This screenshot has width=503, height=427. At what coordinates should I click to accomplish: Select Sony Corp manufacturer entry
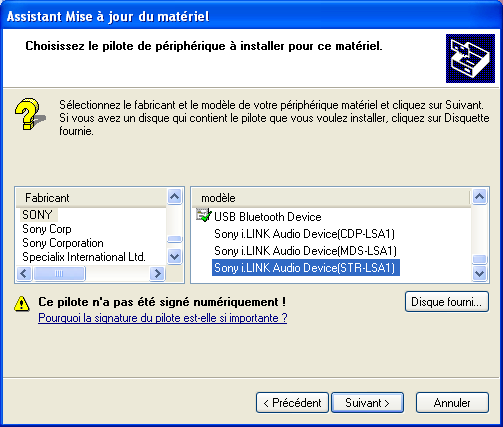click(x=47, y=229)
